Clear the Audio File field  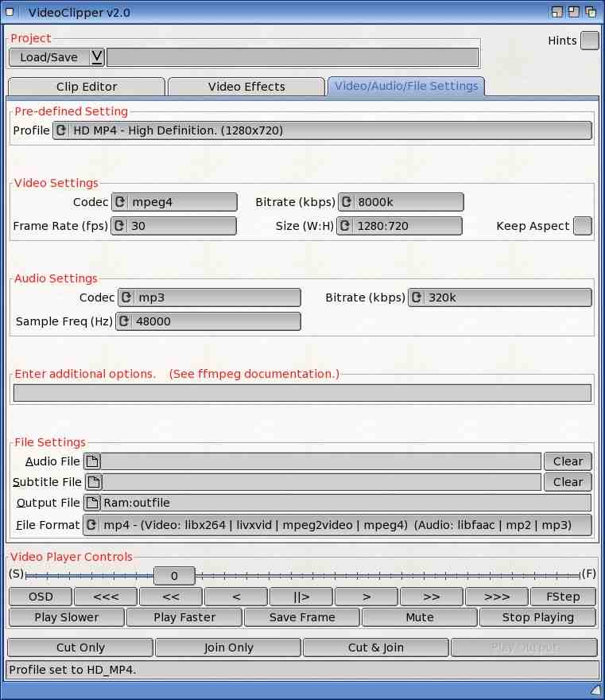pos(568,461)
